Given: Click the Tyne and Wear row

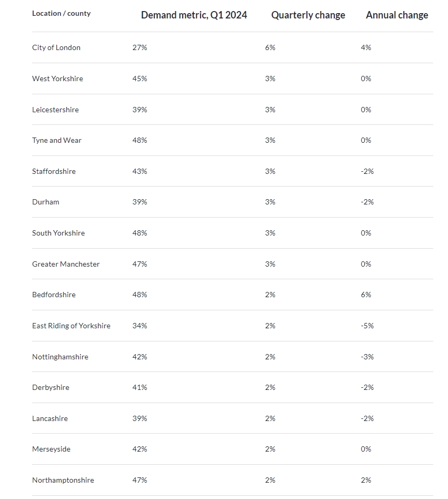Looking at the screenshot, I should coord(57,140).
